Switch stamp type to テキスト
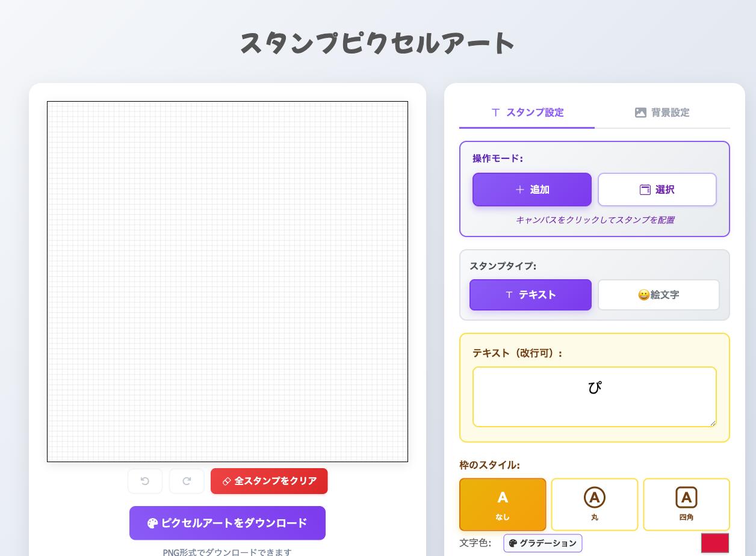The height and width of the screenshot is (556, 756). coord(530,295)
